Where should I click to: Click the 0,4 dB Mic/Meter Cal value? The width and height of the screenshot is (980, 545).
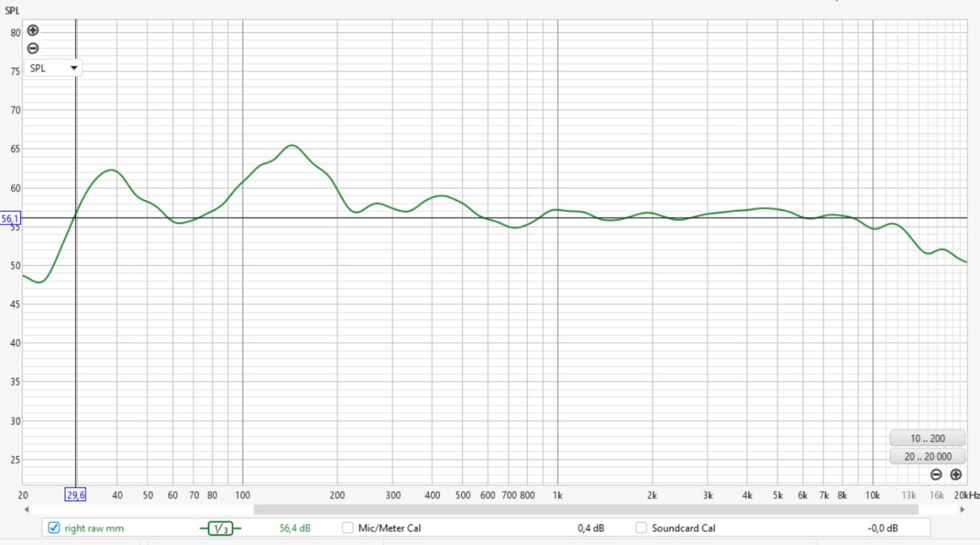click(590, 528)
